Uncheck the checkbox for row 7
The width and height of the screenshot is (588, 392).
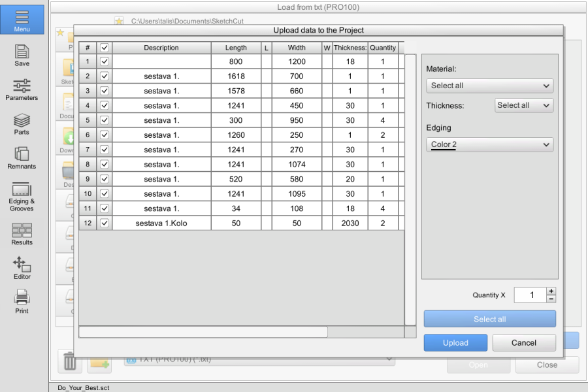(105, 150)
